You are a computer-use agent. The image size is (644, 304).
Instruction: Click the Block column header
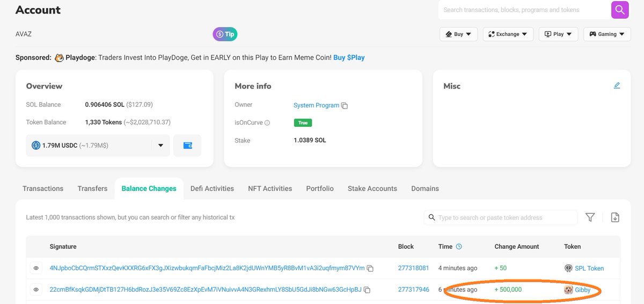[x=406, y=247]
